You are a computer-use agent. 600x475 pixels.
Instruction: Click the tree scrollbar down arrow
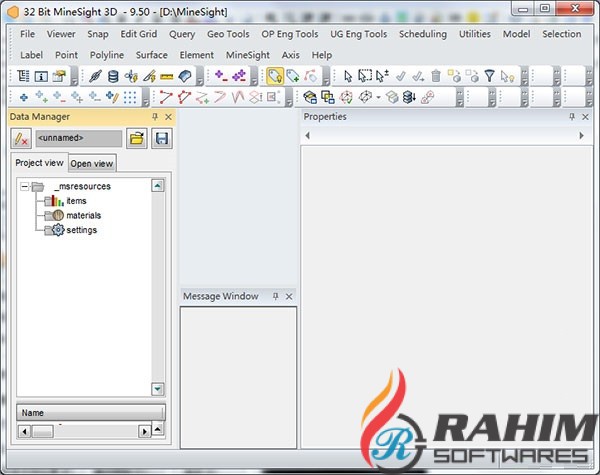[x=158, y=389]
